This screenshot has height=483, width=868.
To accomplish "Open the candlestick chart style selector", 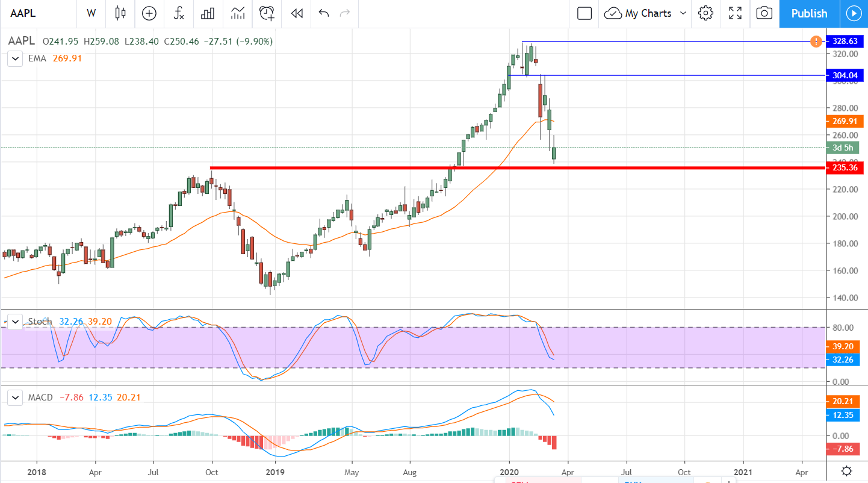I will pos(120,13).
